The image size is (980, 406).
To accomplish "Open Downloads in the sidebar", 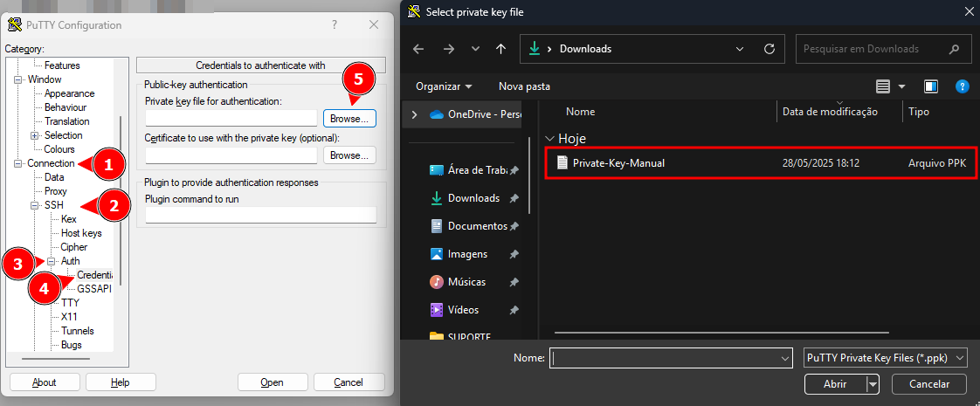I will pos(475,198).
